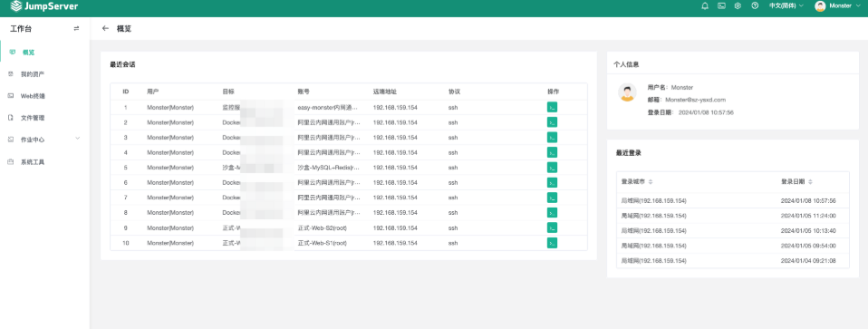Click the 工作台 sidebar title

click(21, 29)
